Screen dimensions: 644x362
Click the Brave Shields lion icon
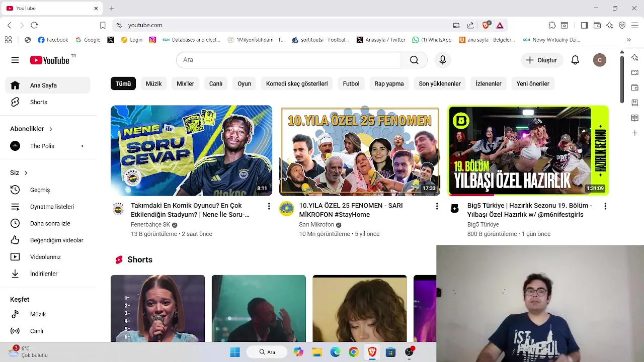click(486, 25)
